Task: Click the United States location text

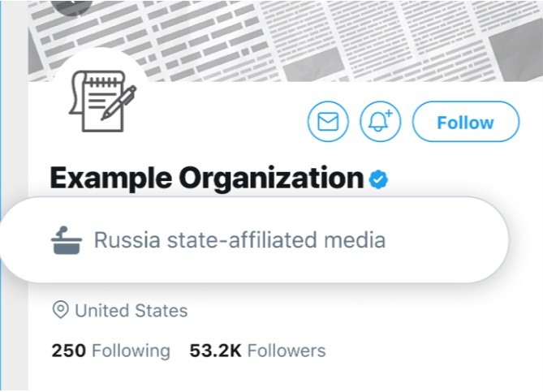Action: pyautogui.click(x=131, y=311)
